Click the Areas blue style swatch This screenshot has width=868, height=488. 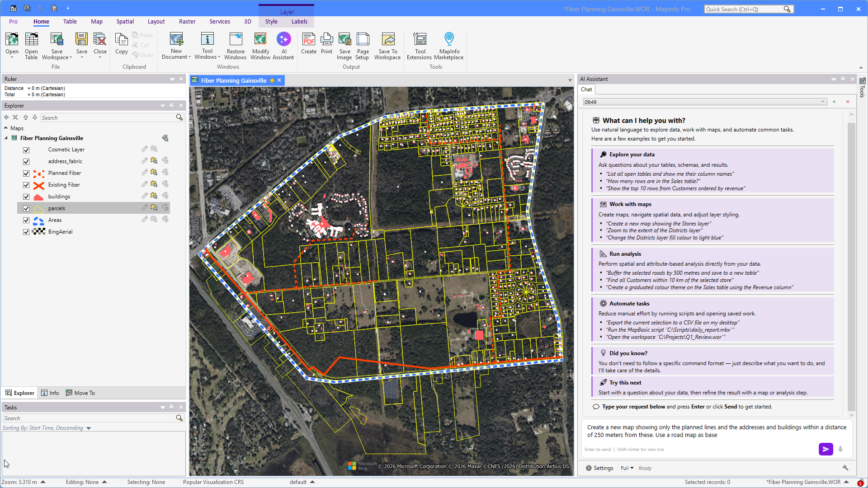tap(39, 220)
